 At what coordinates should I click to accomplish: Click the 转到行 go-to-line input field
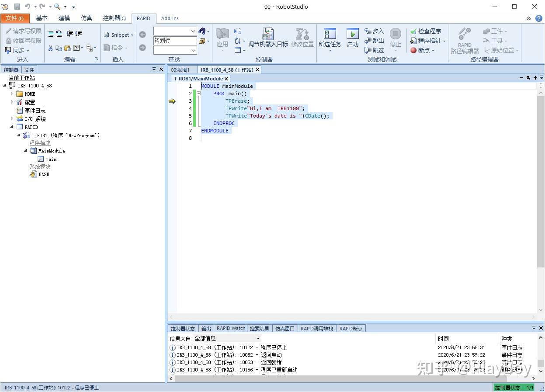tap(175, 41)
